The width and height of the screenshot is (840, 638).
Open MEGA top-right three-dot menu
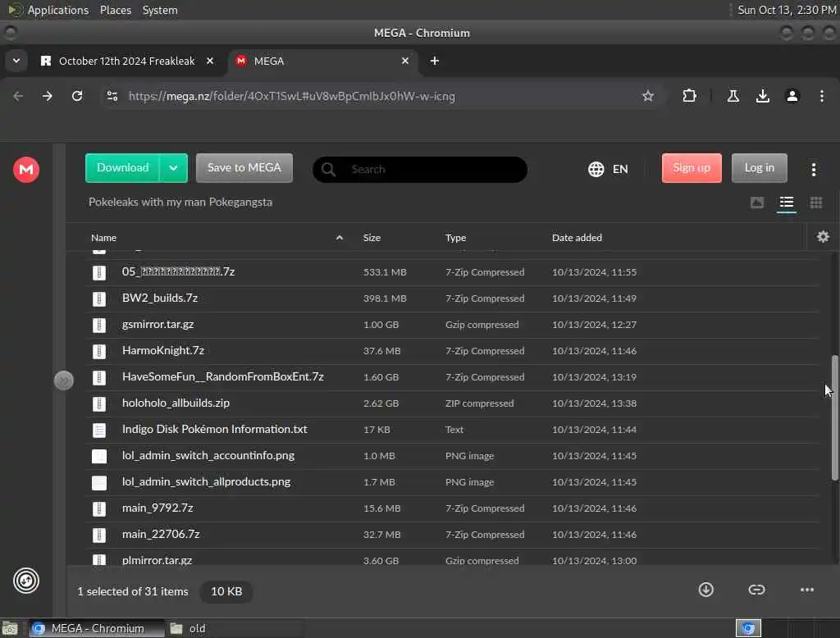pyautogui.click(x=813, y=169)
